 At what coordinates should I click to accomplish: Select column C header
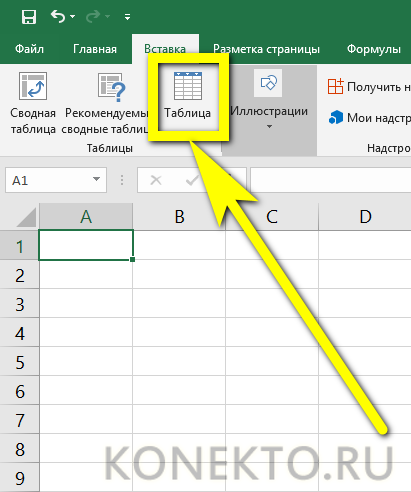(272, 217)
